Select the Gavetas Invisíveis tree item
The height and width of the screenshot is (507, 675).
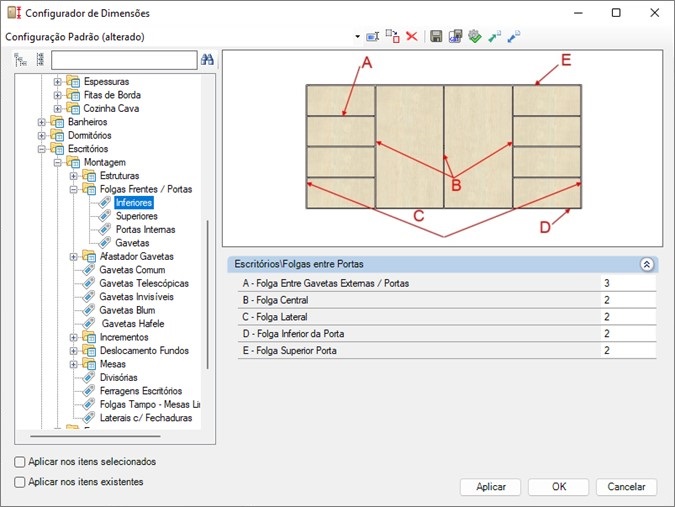(x=136, y=297)
